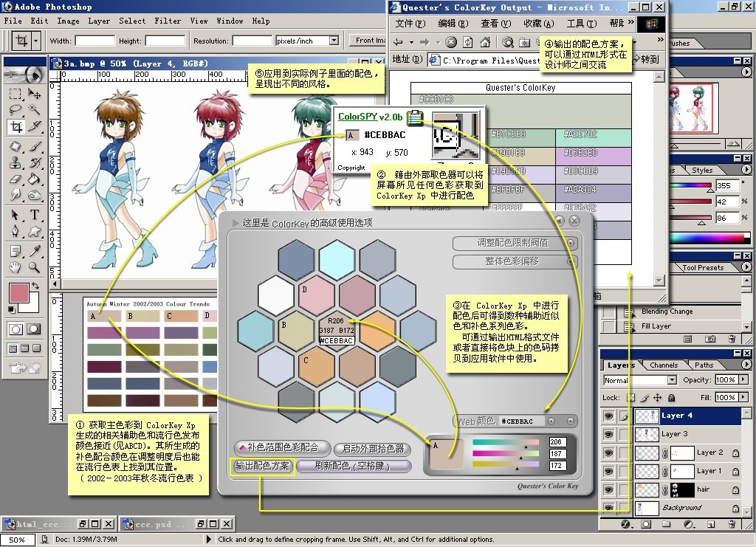Open the Filter menu in Photoshop

click(168, 21)
